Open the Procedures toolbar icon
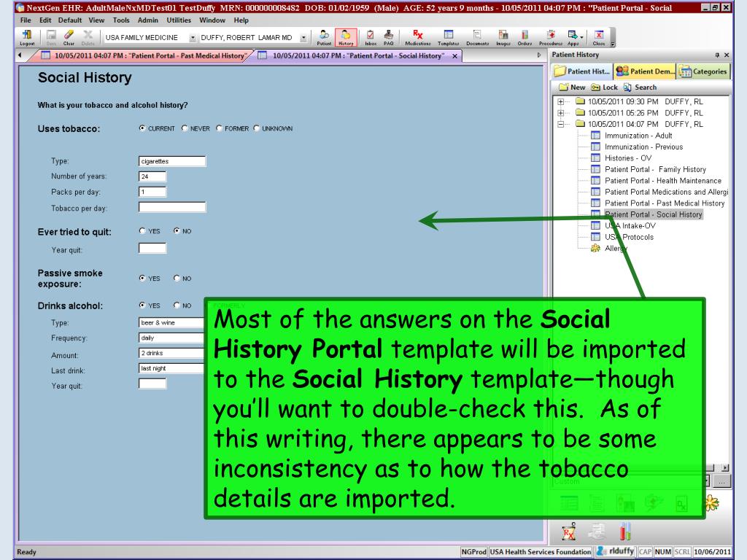This screenshot has height=560, width=747. click(x=551, y=37)
